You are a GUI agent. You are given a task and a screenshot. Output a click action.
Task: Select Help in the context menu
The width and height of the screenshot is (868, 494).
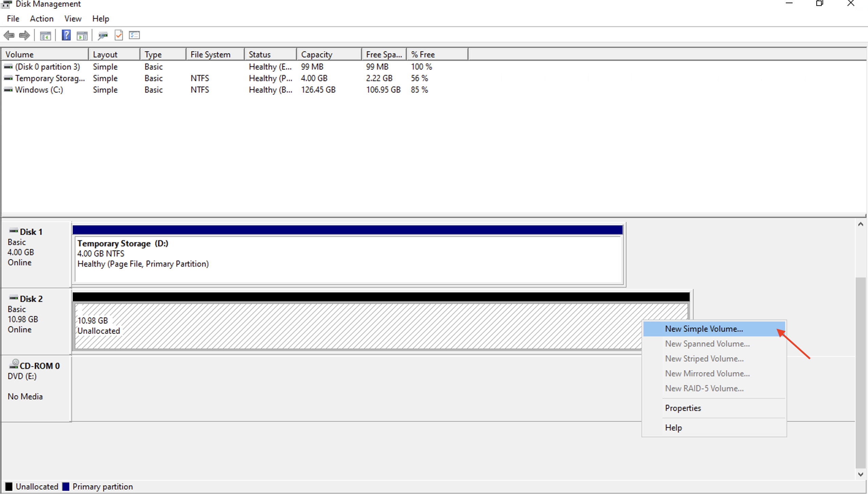point(714,428)
